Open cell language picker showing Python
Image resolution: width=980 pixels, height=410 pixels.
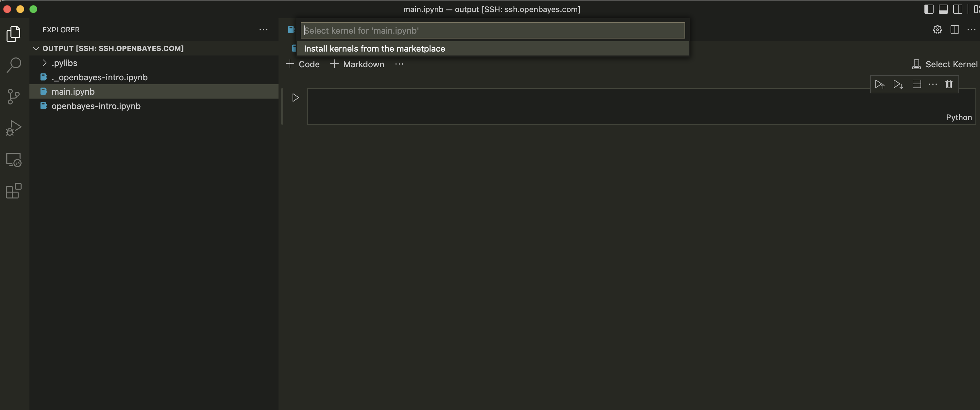[x=958, y=118]
